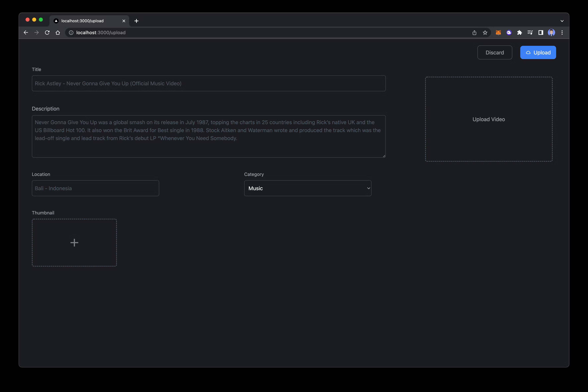Bookmark this page with the star

tap(485, 33)
